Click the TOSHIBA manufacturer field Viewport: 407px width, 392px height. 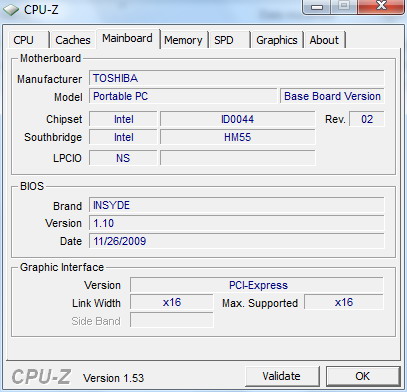tap(237, 78)
